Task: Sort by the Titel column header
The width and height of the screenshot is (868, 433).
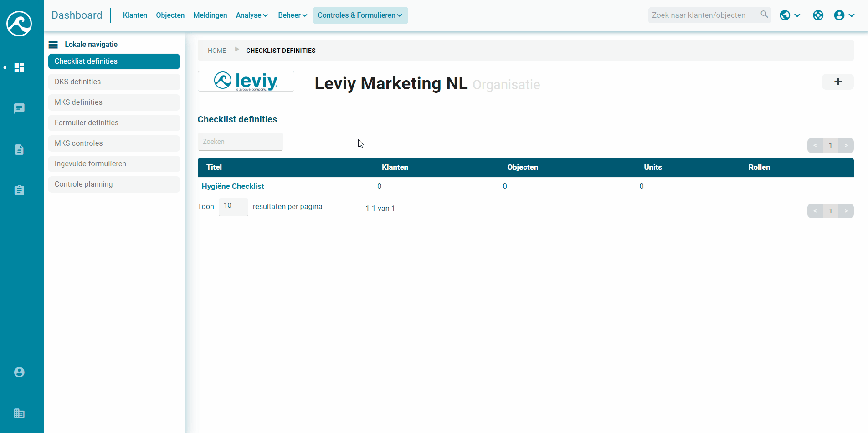Action: (214, 168)
